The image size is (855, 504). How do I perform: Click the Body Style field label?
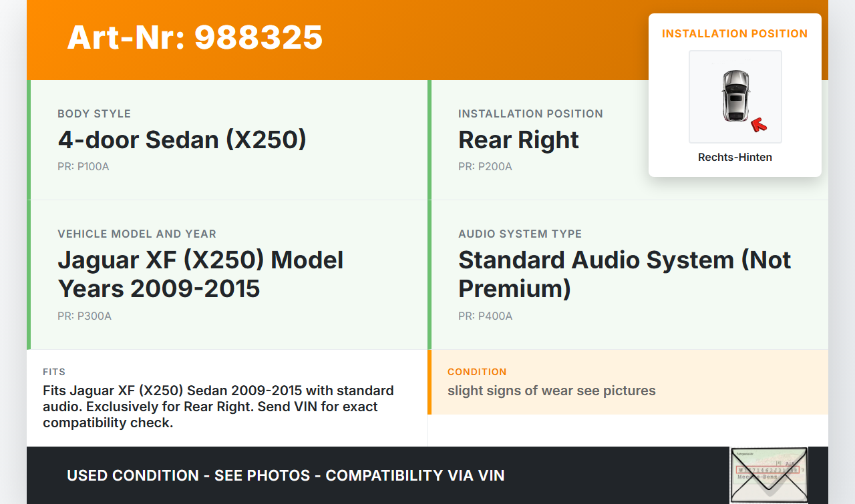(x=94, y=114)
